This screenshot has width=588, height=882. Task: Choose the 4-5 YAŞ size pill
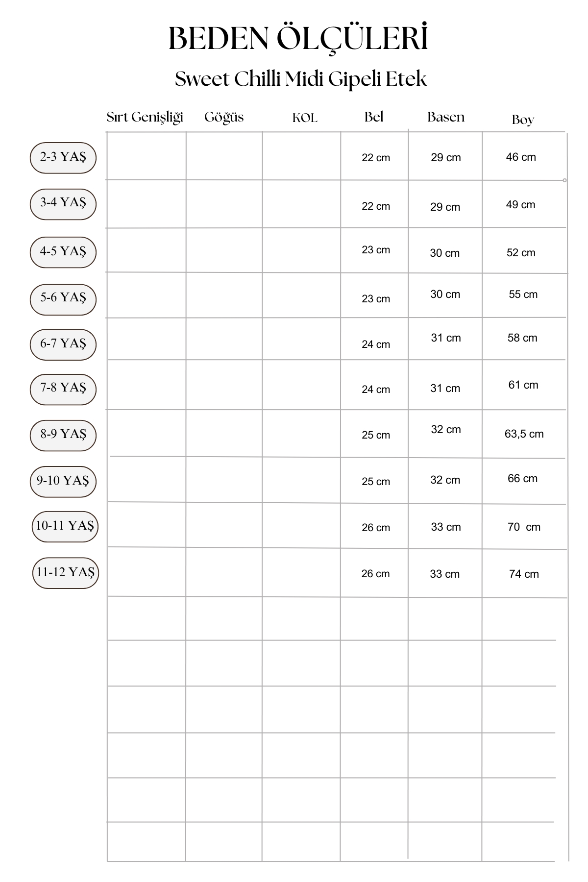pos(63,252)
